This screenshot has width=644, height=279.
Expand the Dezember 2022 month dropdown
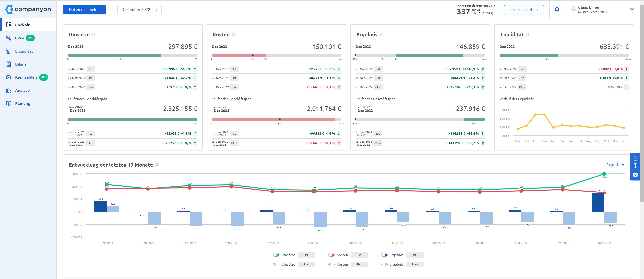[140, 9]
